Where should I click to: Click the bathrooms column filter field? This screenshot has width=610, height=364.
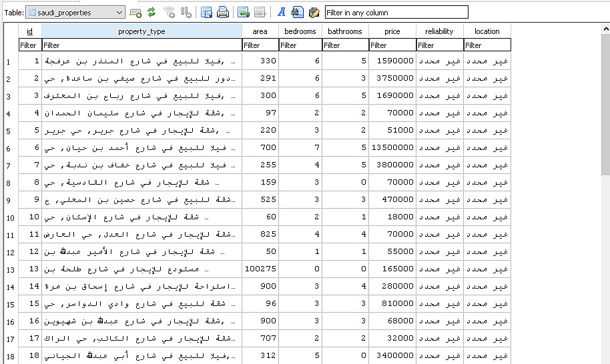click(x=346, y=45)
